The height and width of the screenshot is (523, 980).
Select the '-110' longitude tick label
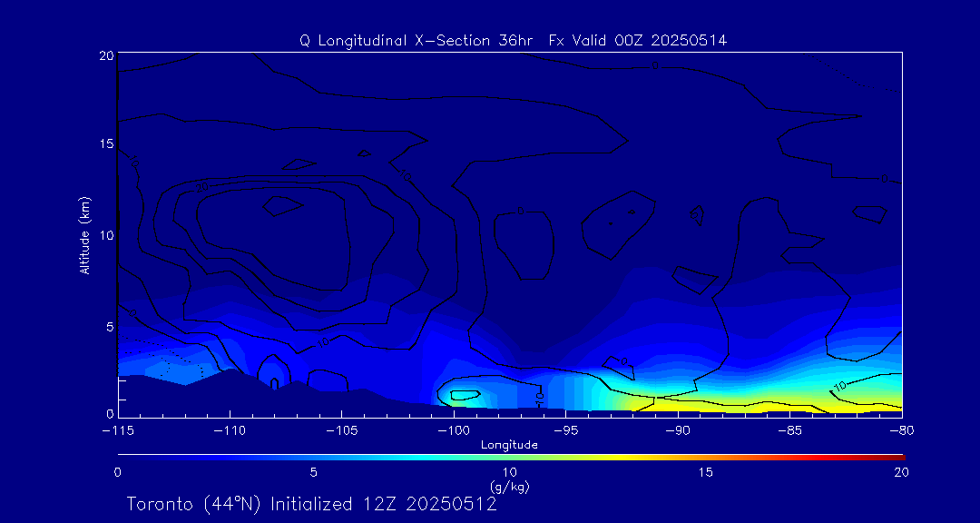pyautogui.click(x=230, y=430)
